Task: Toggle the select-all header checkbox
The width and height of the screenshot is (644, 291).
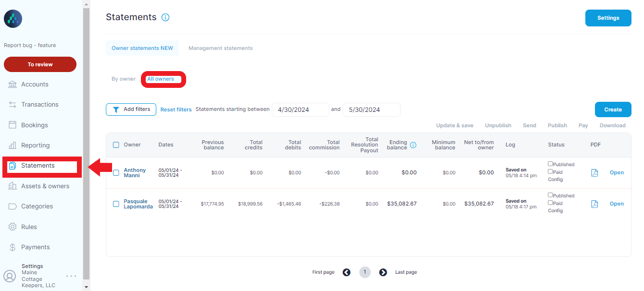Action: [116, 145]
